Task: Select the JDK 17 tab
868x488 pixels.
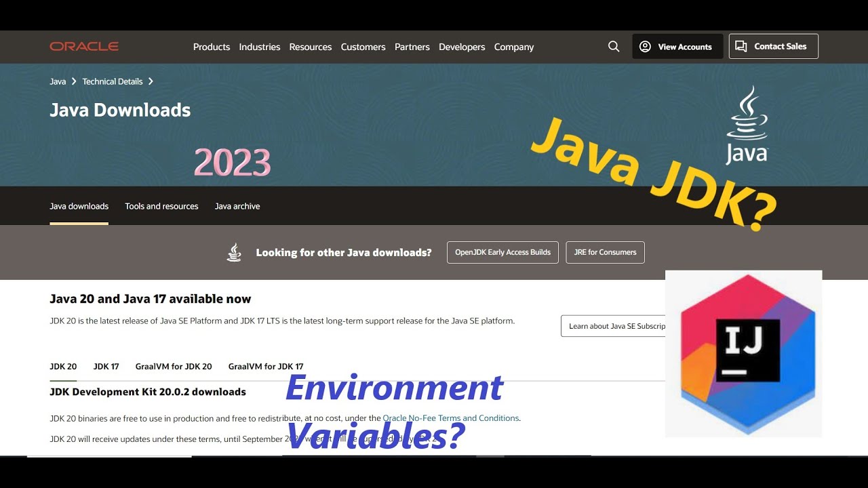Action: 106,367
